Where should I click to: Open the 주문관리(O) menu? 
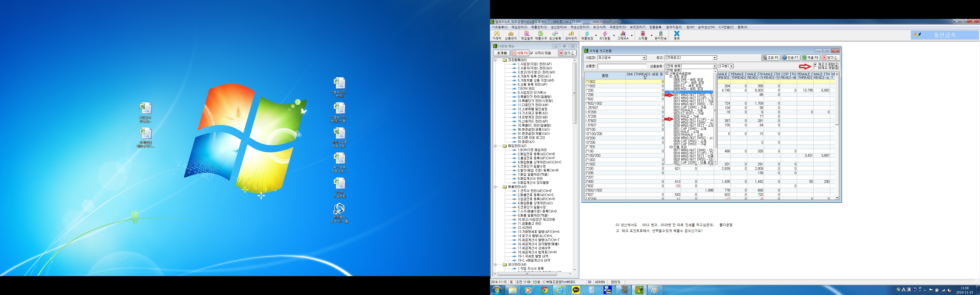tap(617, 27)
